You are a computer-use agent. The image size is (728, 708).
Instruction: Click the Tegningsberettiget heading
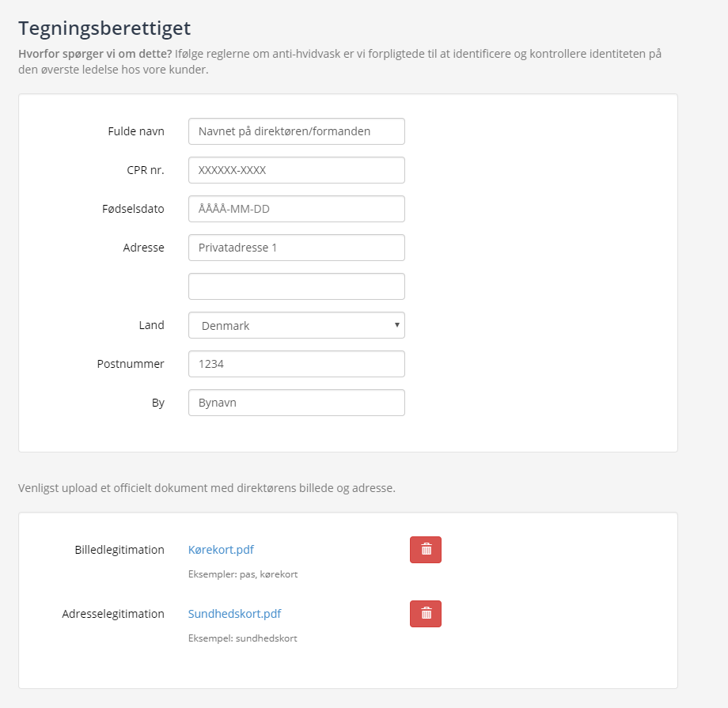coord(104,28)
